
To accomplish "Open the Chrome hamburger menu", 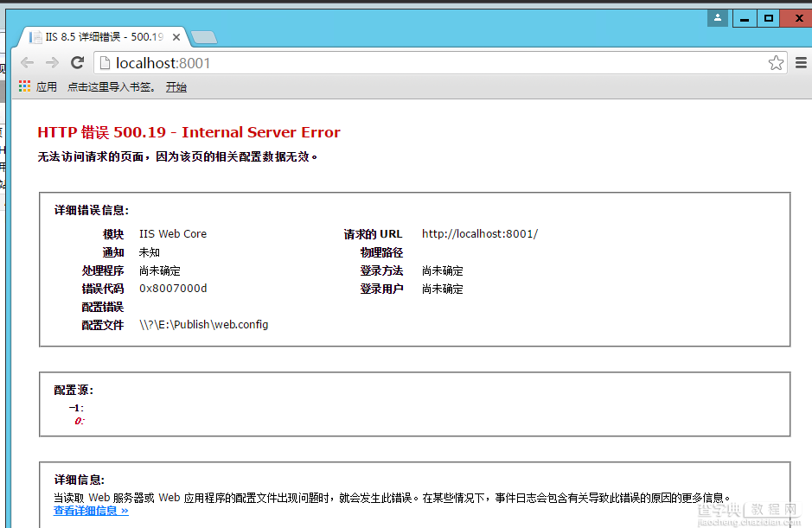I will point(801,63).
